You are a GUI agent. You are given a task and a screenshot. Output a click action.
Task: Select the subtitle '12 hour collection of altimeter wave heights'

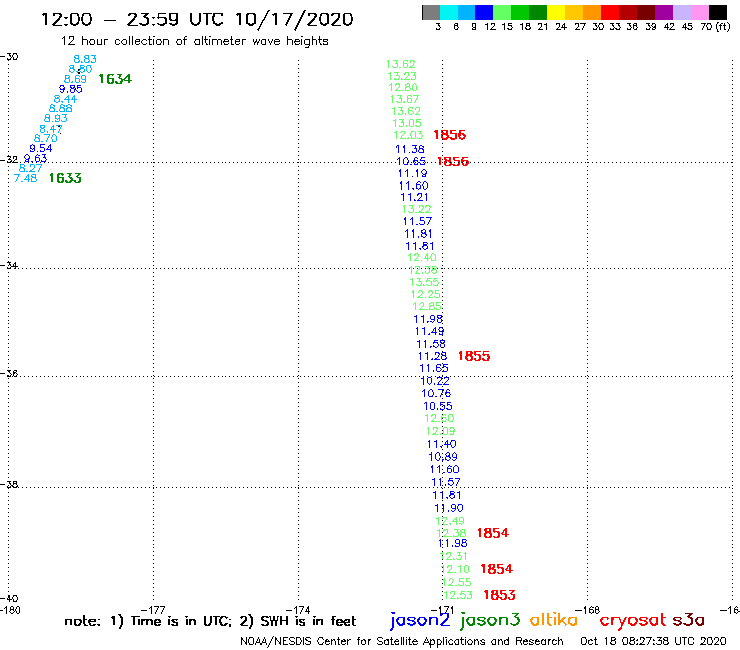194,41
